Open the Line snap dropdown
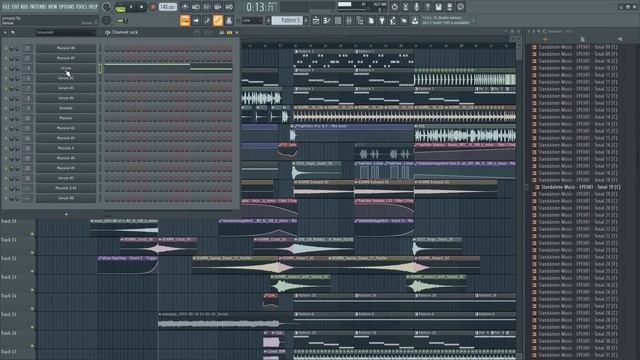This screenshot has height=360, width=640. tap(252, 20)
